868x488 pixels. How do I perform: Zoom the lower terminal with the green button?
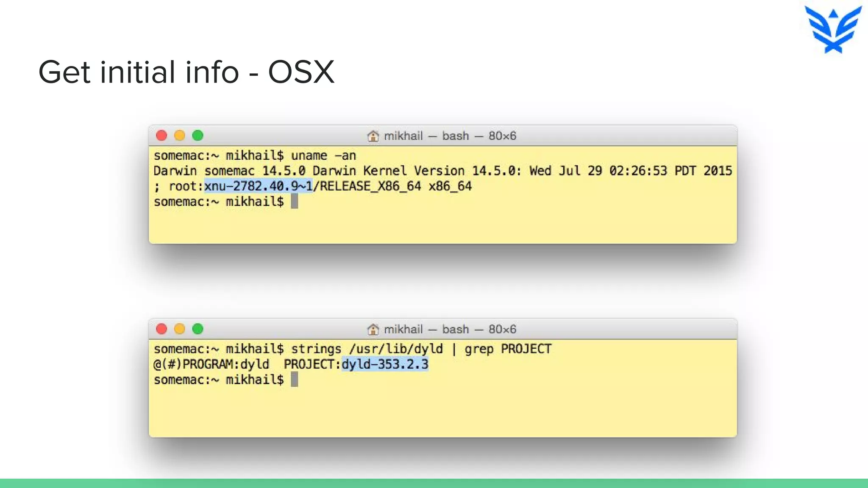(198, 329)
